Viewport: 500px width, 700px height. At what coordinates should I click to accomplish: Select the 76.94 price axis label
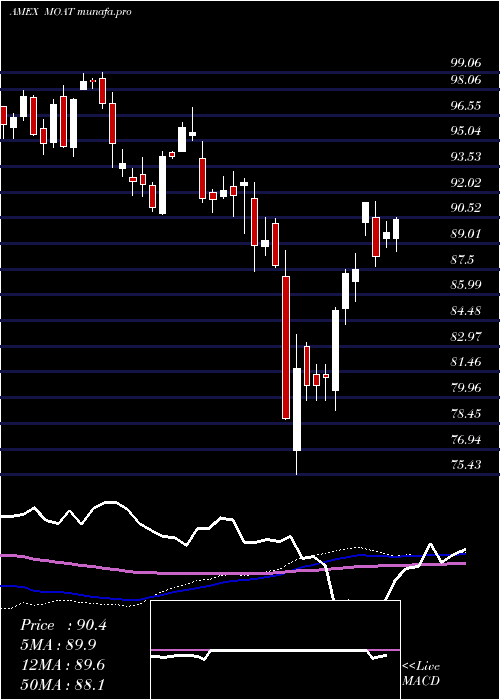point(466,440)
